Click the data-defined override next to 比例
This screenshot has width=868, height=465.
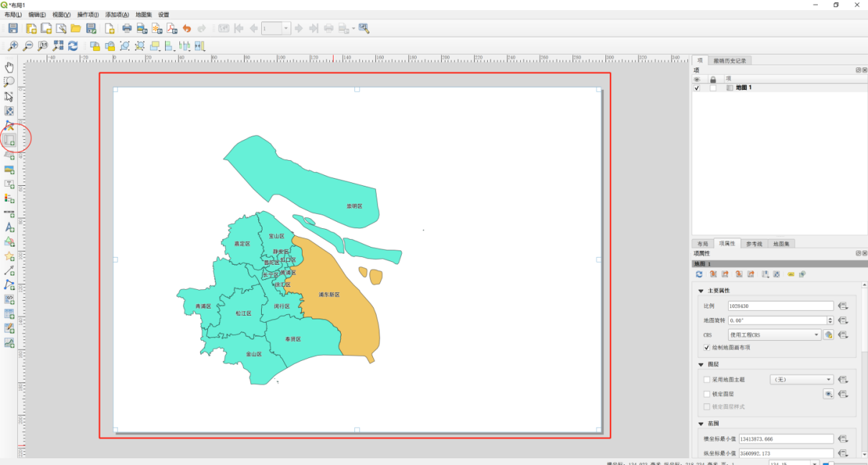[843, 306]
